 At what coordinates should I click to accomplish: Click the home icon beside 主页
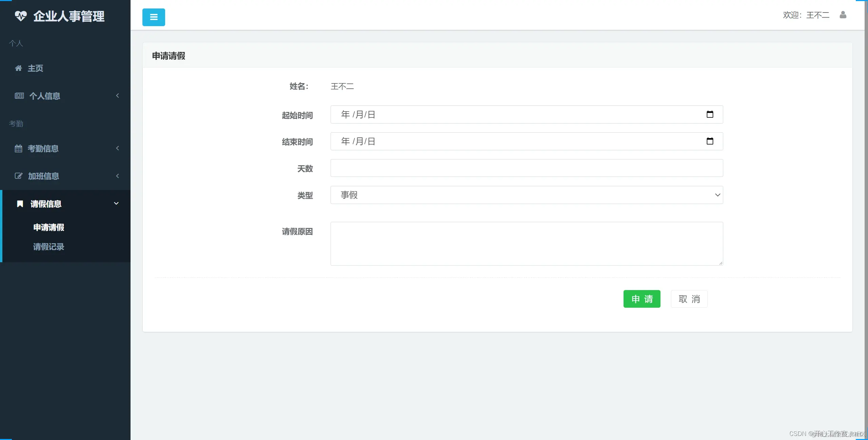19,68
